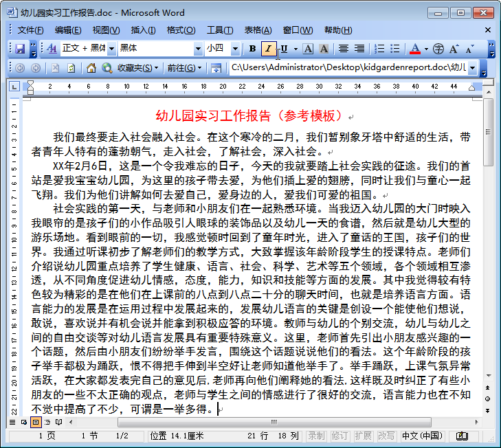Switch to Web Layout view icon
The height and width of the screenshot is (448, 501).
[x=24, y=422]
